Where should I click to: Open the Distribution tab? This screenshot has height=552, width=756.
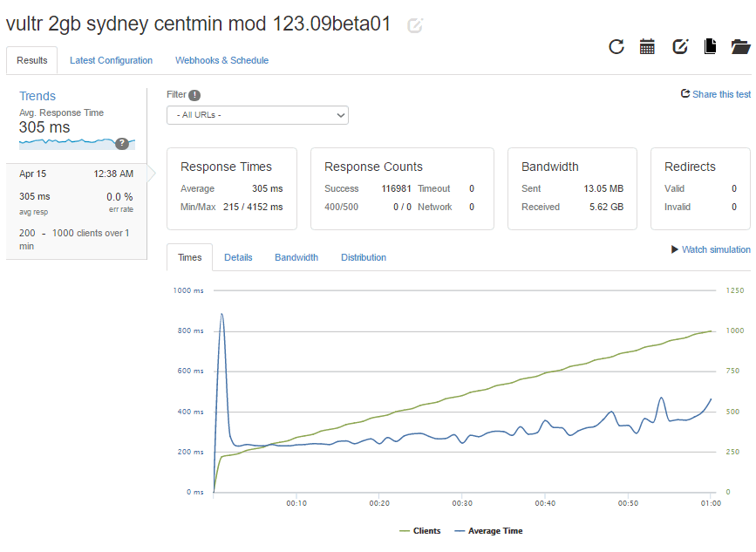tap(364, 257)
